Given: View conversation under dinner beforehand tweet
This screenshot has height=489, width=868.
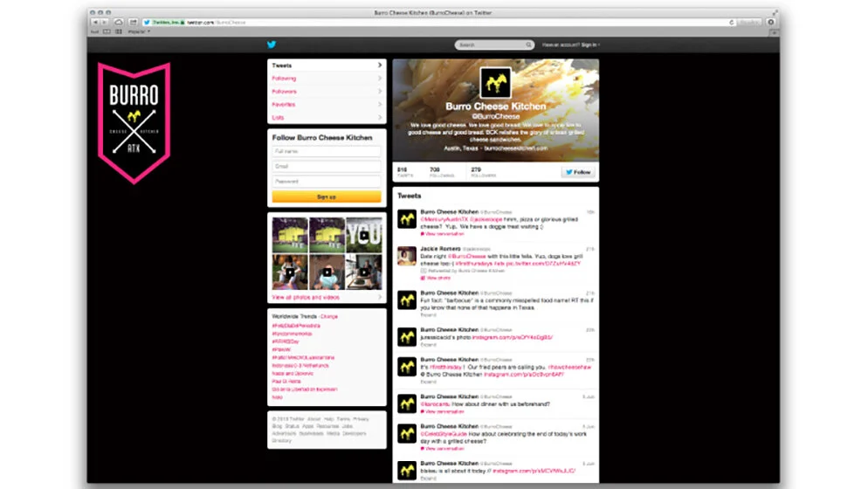Looking at the screenshot, I should (443, 411).
